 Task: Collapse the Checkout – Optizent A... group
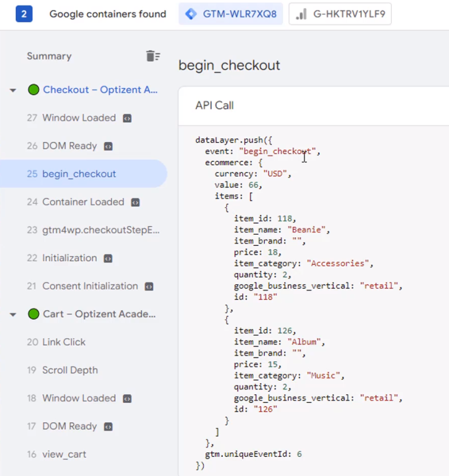click(13, 90)
